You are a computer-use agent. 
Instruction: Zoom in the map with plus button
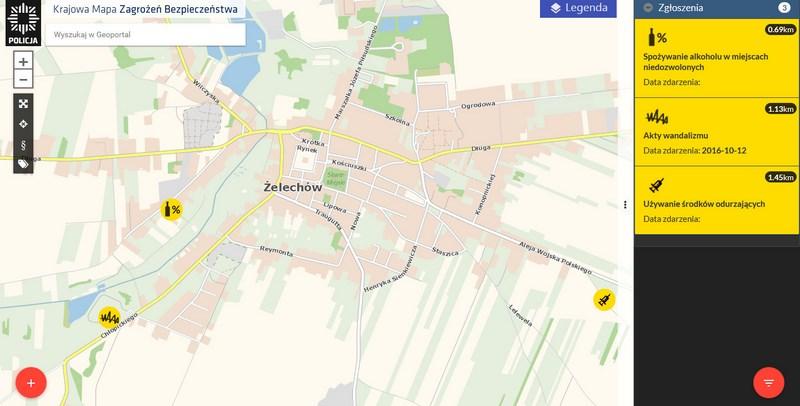[x=23, y=61]
